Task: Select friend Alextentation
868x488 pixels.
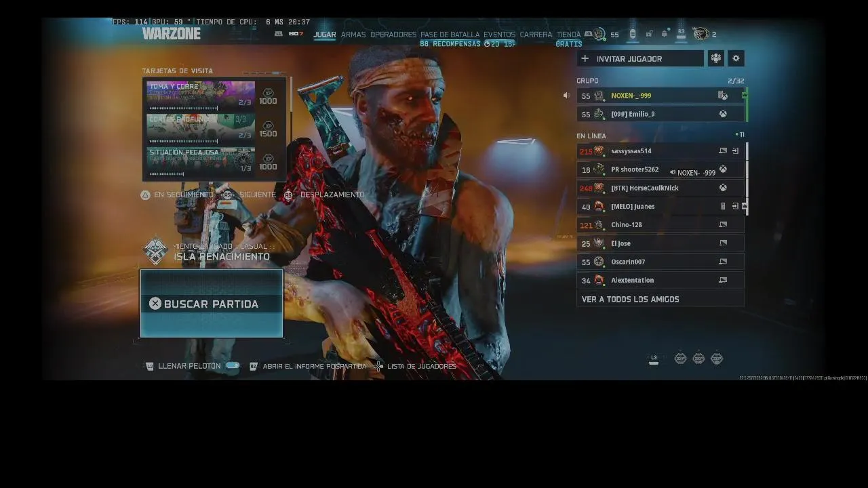Action: pyautogui.click(x=660, y=280)
